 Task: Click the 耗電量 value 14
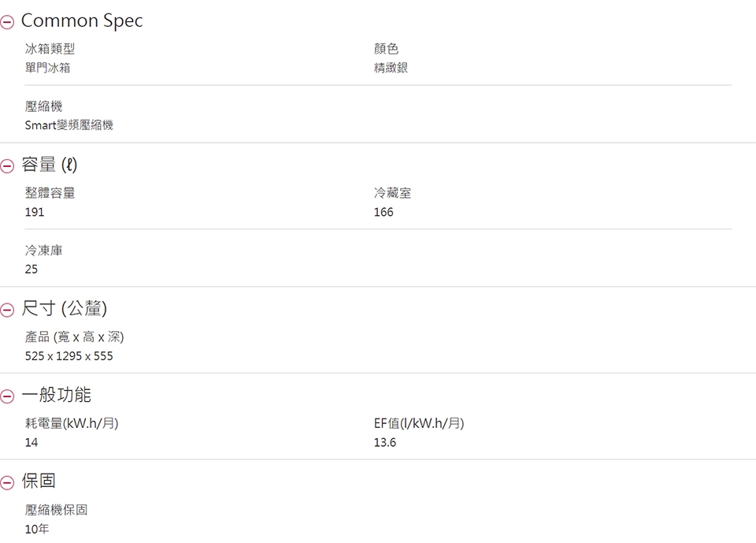(31, 442)
